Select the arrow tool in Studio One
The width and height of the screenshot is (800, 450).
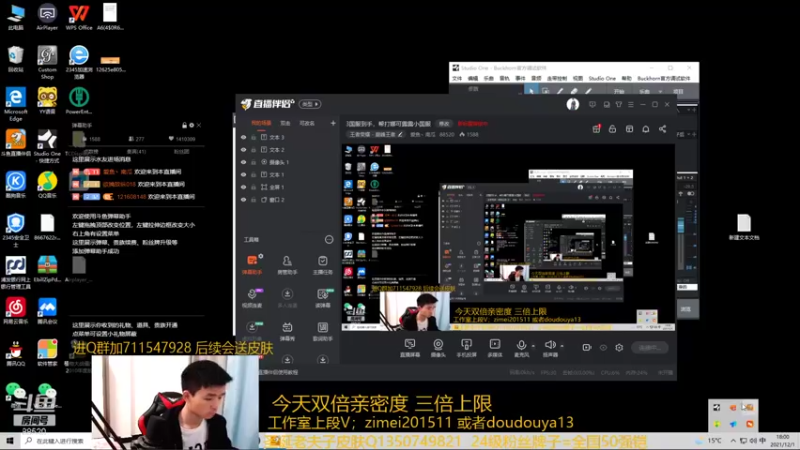click(x=531, y=91)
